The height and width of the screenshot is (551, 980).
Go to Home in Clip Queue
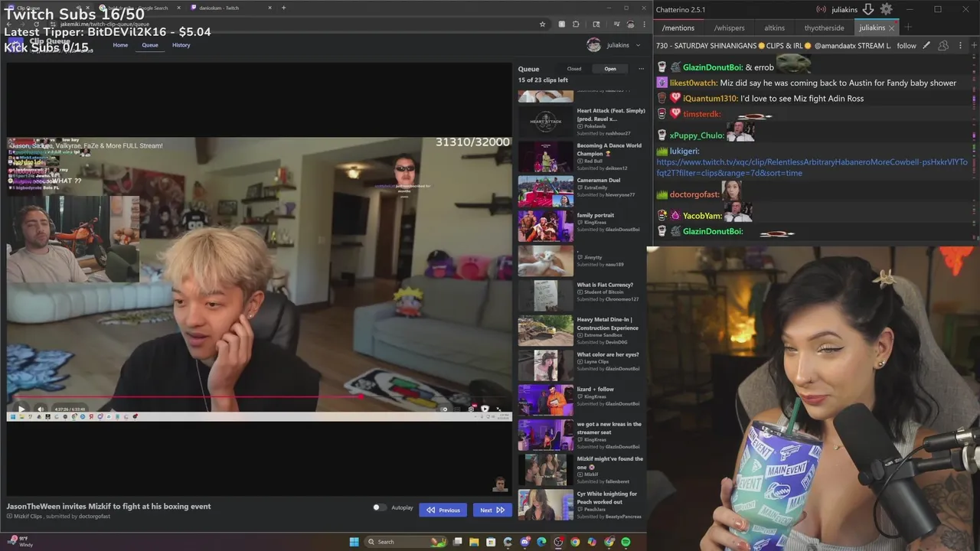click(120, 45)
